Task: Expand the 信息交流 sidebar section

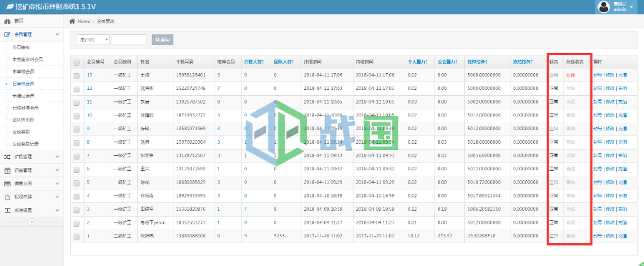Action: [x=31, y=184]
